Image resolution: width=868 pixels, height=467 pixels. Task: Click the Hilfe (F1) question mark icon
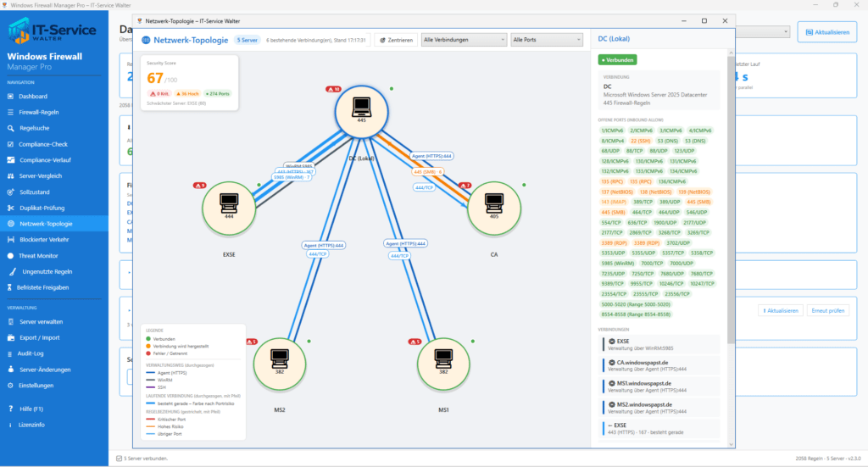tap(10, 409)
